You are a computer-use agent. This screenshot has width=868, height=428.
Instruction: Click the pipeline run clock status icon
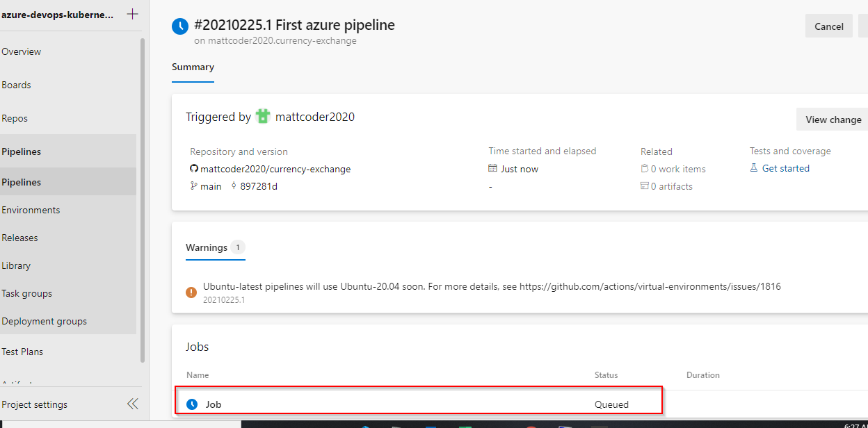click(180, 26)
